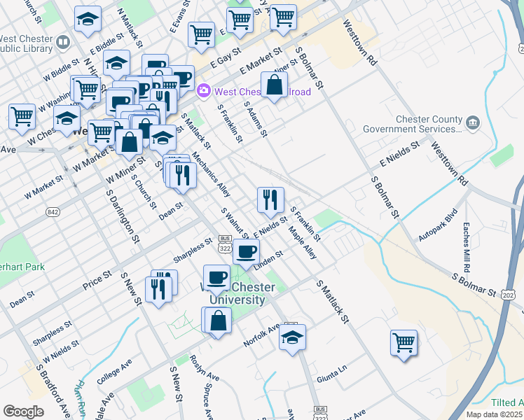
Task: Click the shopping cart marker near W Washington St
Action: tap(88, 92)
